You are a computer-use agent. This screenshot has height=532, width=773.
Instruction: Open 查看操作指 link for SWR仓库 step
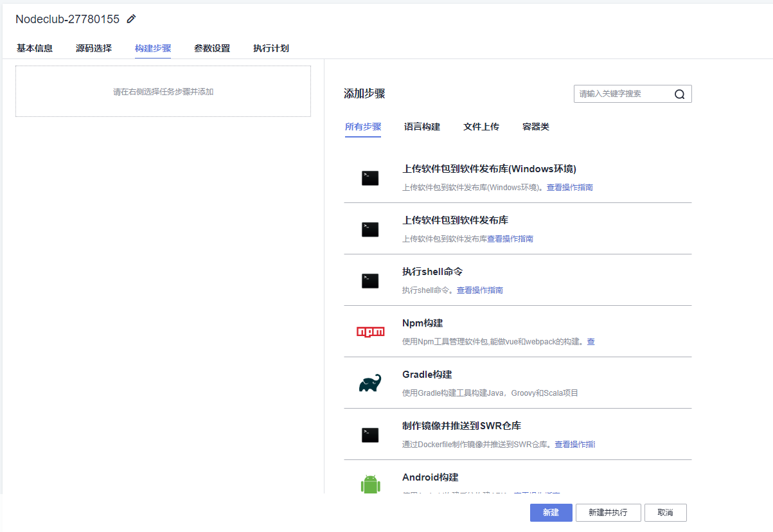pyautogui.click(x=575, y=445)
